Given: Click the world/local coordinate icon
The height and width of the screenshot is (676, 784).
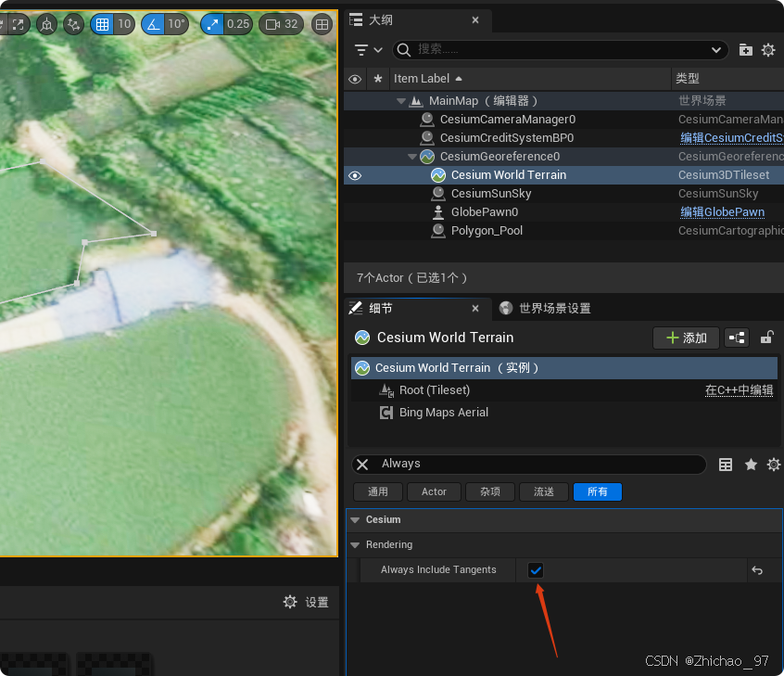Looking at the screenshot, I should [x=47, y=24].
